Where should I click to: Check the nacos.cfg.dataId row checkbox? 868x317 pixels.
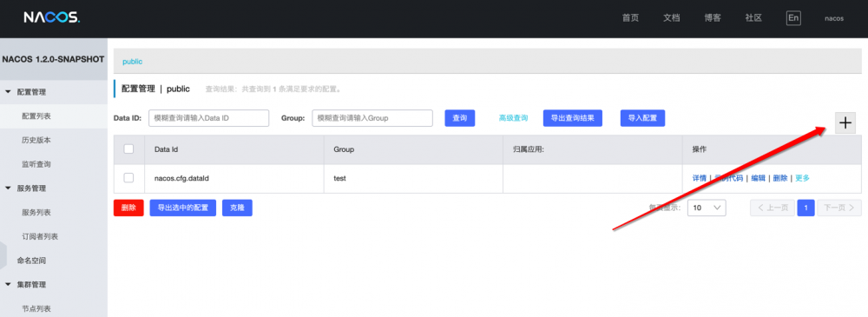click(x=128, y=178)
